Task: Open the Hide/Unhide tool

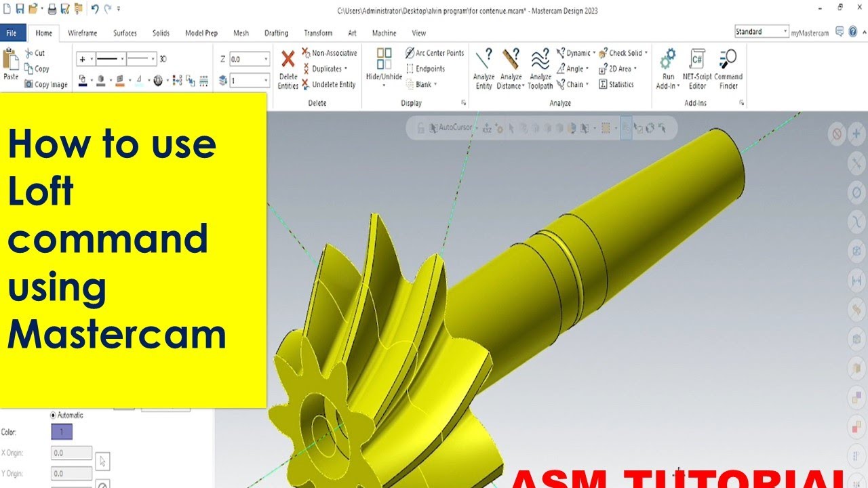Action: (x=384, y=68)
